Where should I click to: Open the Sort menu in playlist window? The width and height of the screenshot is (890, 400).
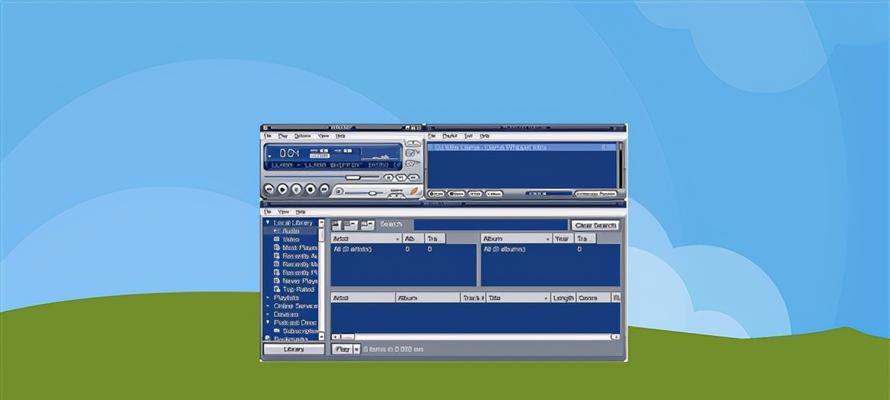468,136
